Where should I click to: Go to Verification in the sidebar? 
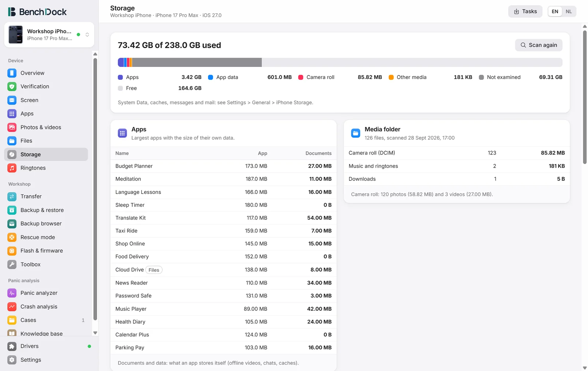(x=46, y=86)
